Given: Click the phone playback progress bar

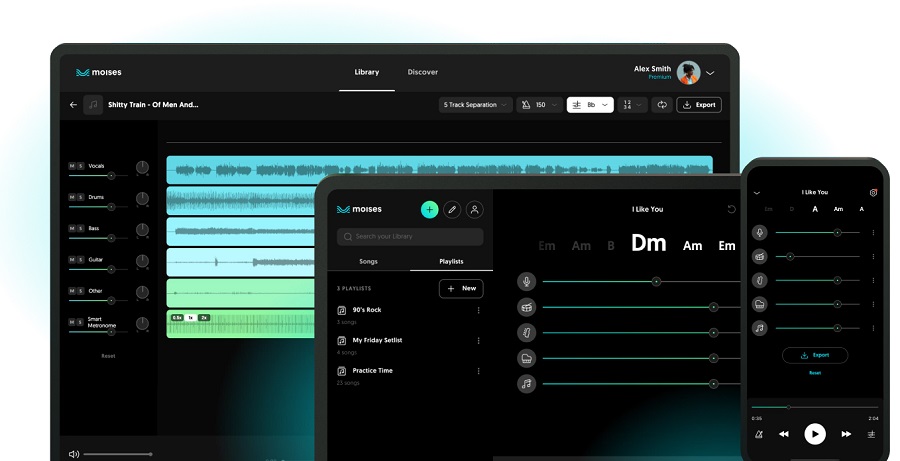Looking at the screenshot, I should point(814,407).
